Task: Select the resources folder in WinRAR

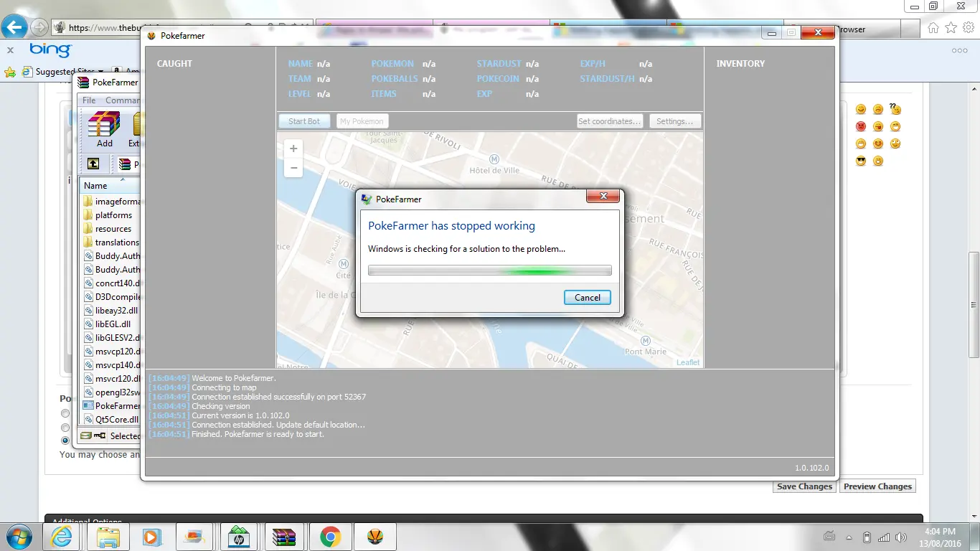Action: (111, 229)
